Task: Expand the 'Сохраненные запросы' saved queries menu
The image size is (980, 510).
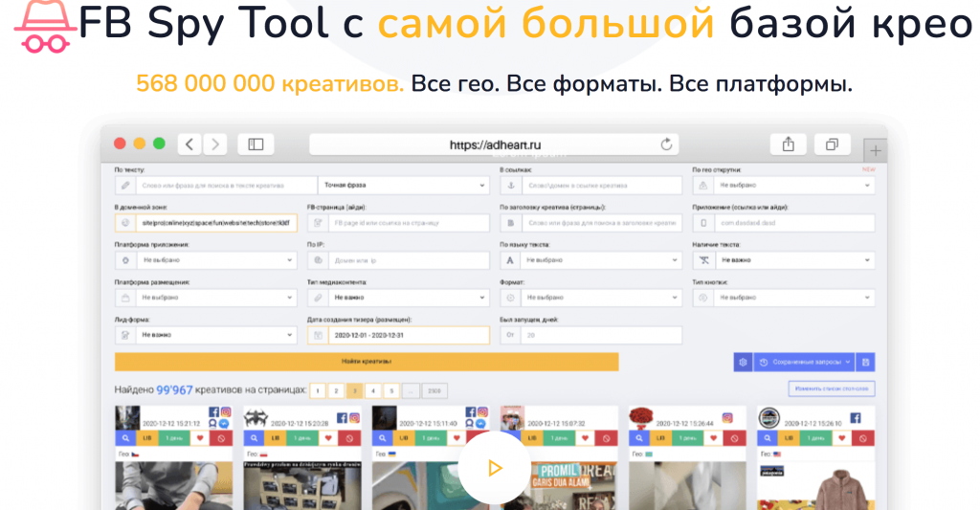Action: click(x=804, y=362)
